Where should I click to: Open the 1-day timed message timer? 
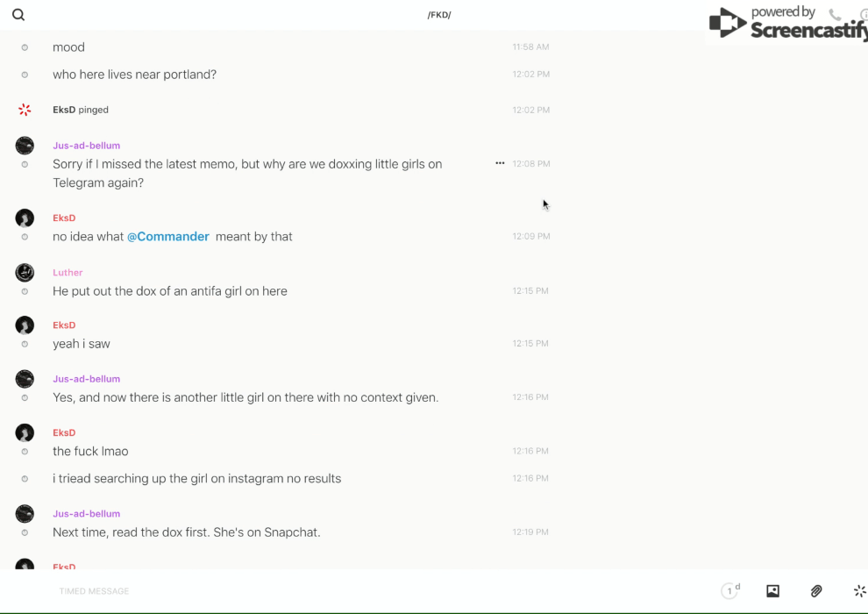[730, 591]
